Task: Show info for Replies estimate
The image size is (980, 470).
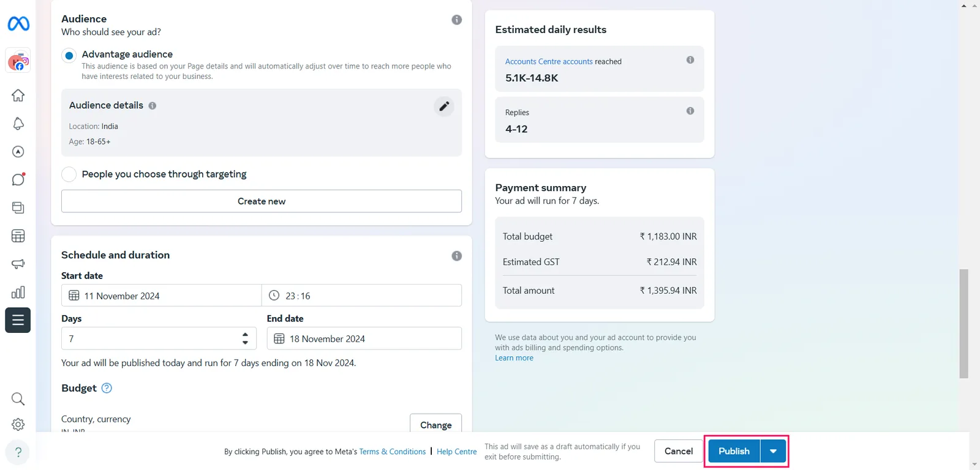Action: (x=690, y=111)
